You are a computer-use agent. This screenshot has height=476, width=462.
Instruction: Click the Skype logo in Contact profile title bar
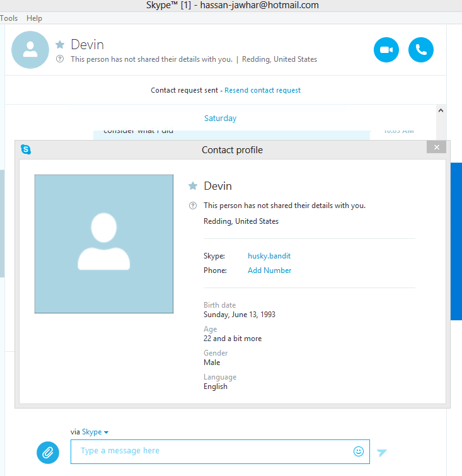(x=26, y=149)
